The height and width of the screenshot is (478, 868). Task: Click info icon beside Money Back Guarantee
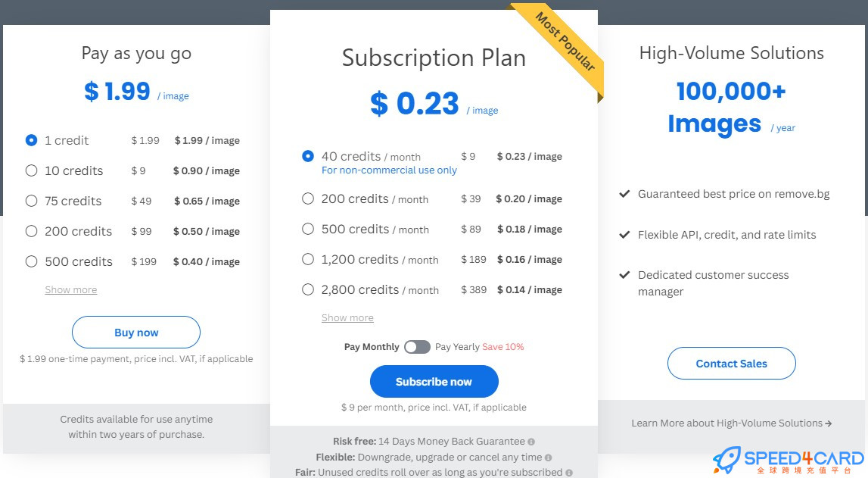point(531,442)
